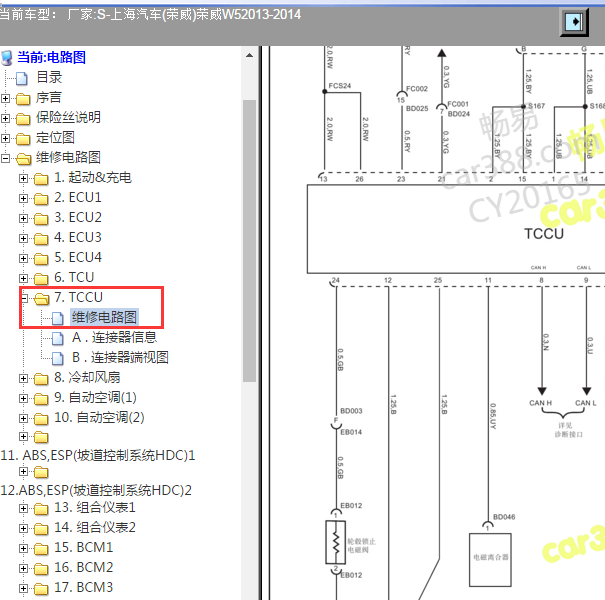Click the folder icon for 10. 自动空调(2)
This screenshot has width=605, height=600.
(41, 419)
